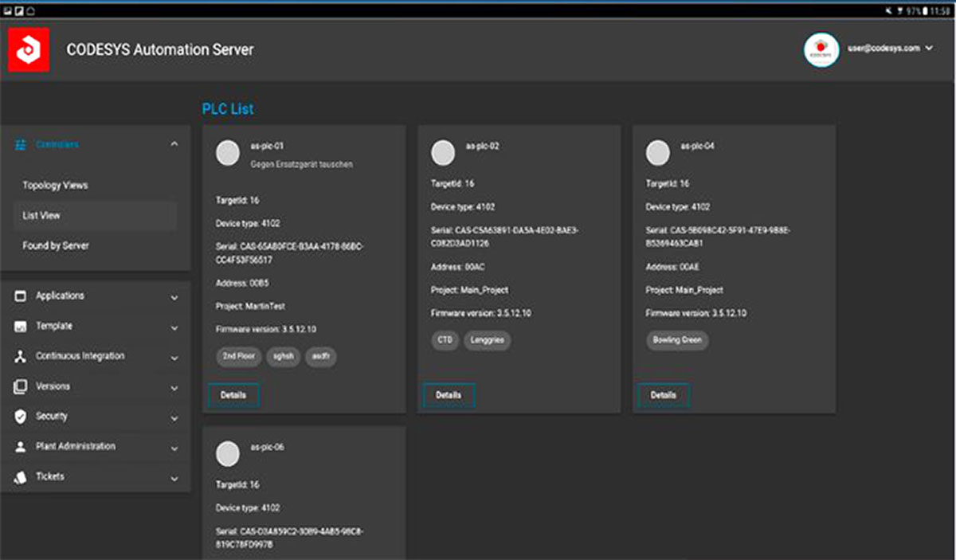
Task: Expand the Tickets section chevron
Action: click(x=174, y=479)
